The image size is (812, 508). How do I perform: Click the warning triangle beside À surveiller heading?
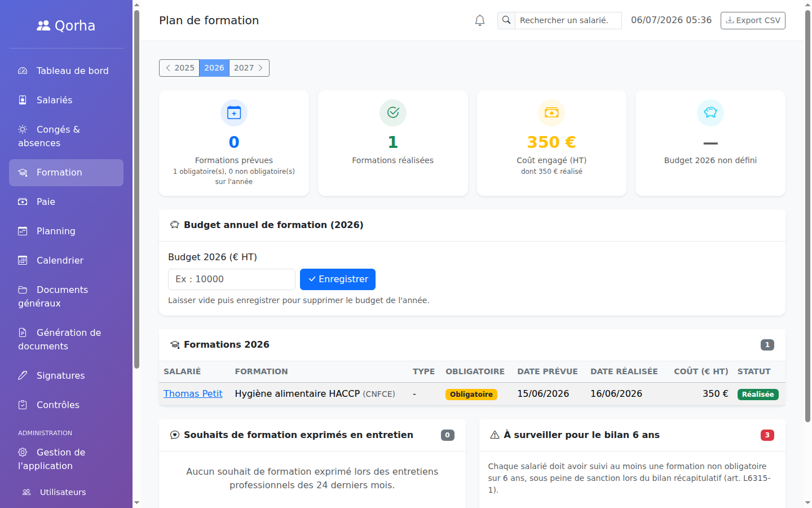(x=495, y=435)
